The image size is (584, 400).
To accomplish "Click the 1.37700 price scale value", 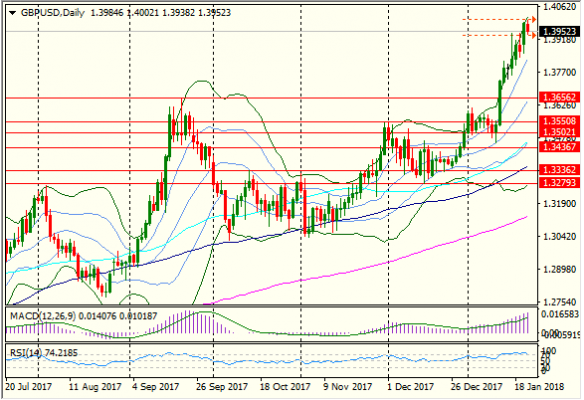I will click(560, 72).
